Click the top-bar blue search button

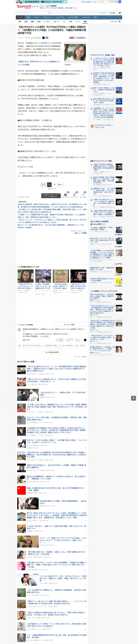(120, 2)
